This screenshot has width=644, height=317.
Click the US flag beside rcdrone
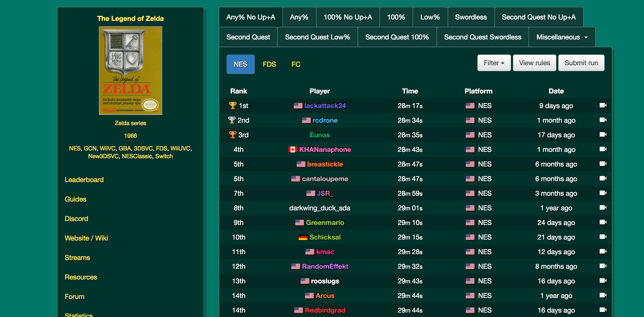[306, 120]
